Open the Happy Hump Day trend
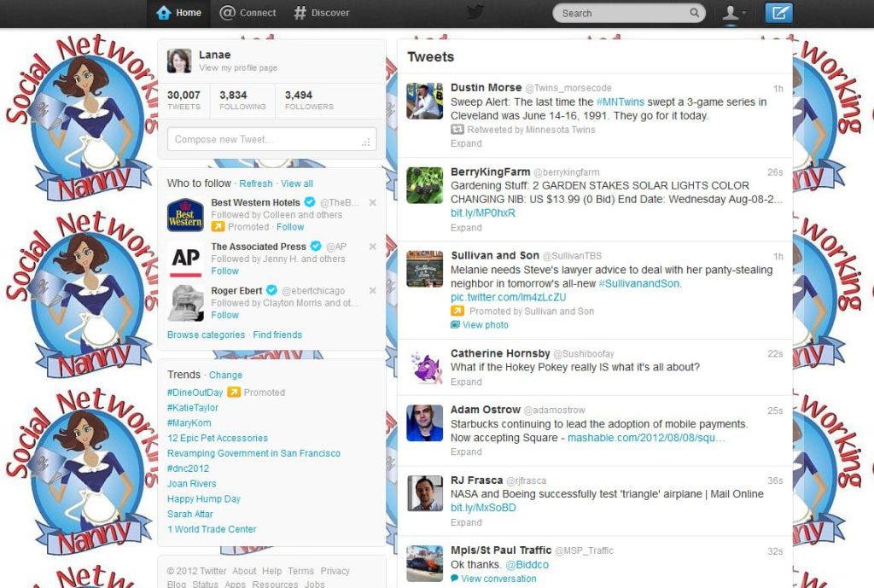874x588 pixels. click(203, 499)
